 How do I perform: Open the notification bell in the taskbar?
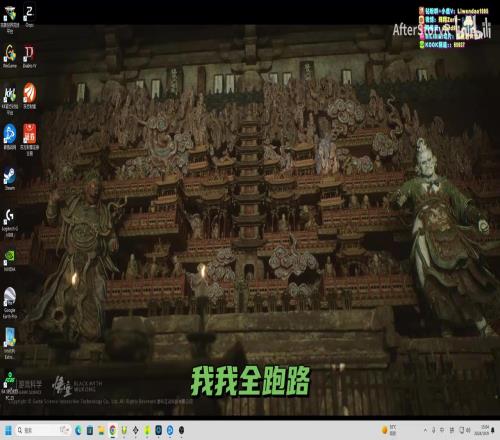493,430
